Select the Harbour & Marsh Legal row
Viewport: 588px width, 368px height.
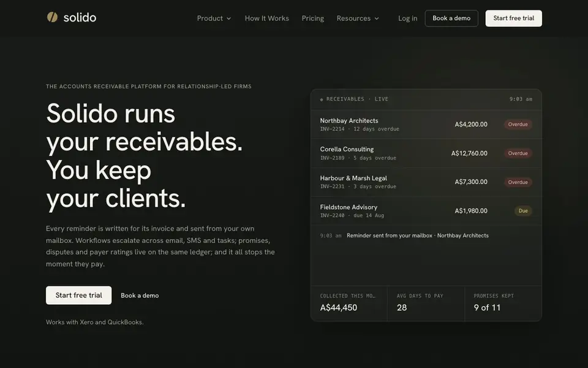(x=426, y=182)
